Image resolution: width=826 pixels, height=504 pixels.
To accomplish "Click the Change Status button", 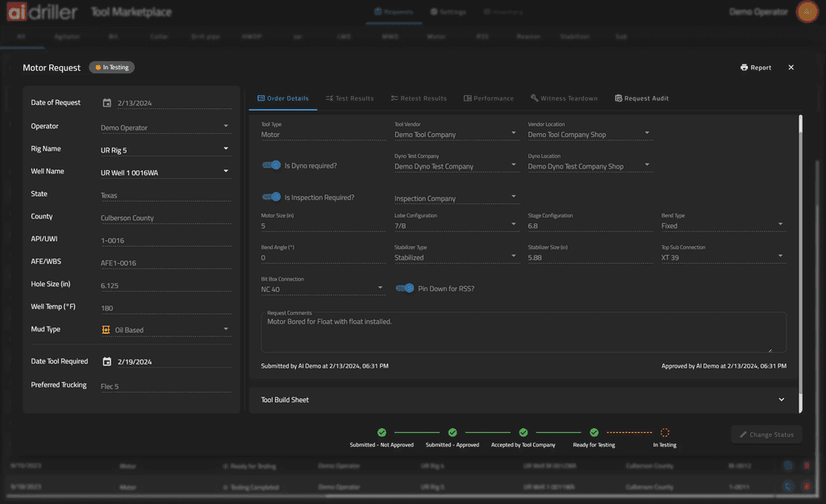I will click(x=766, y=435).
